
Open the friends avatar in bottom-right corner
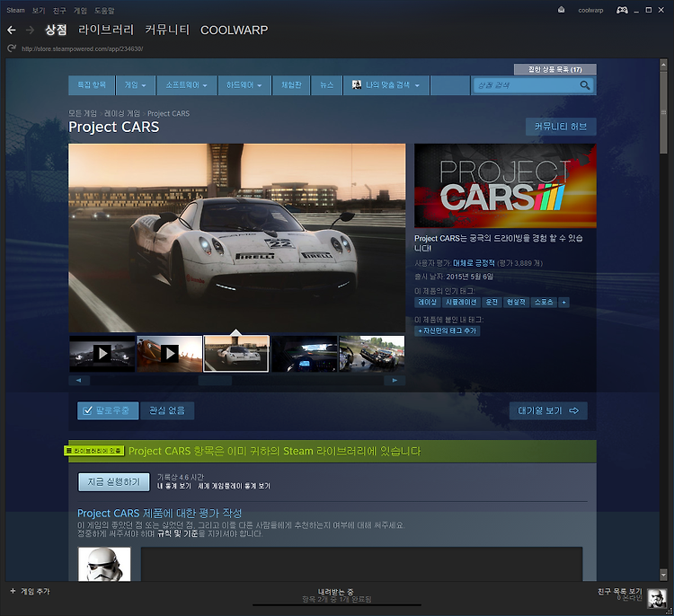coord(657,597)
